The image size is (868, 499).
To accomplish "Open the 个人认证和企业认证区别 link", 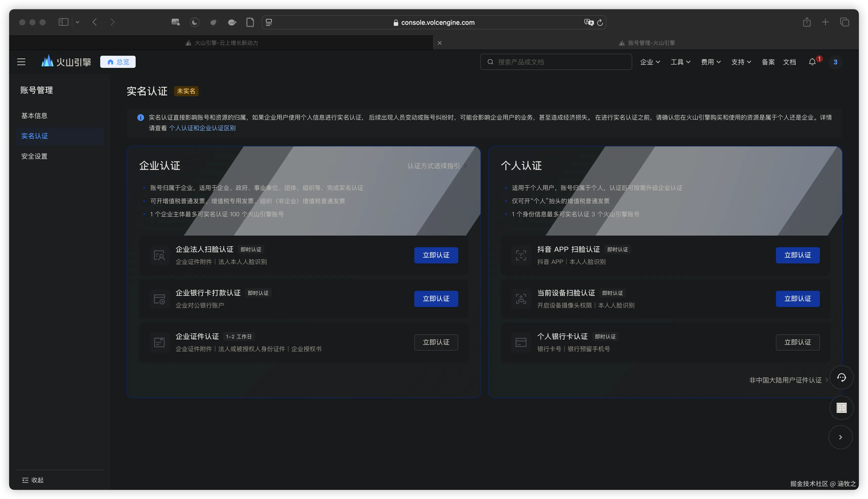I will 202,128.
